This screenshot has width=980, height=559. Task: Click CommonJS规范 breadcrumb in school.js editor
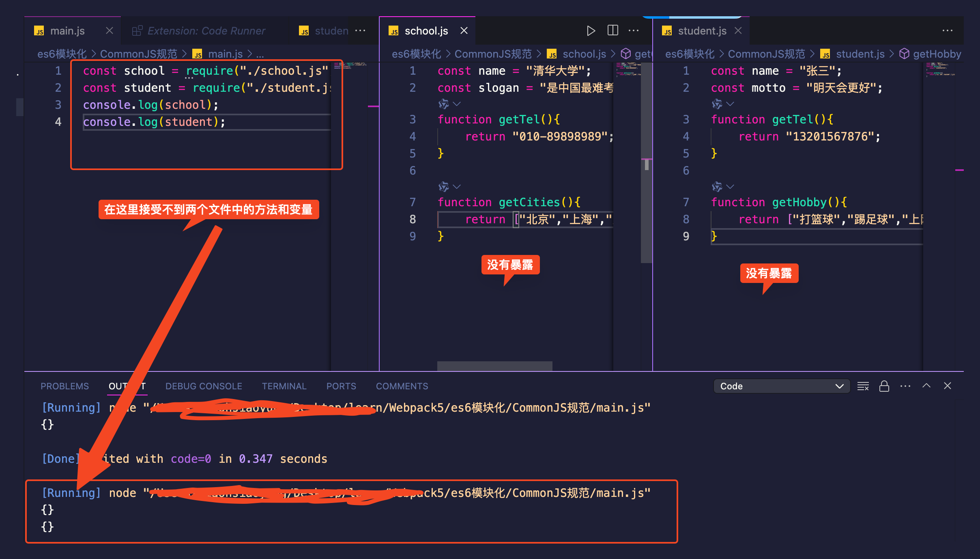coord(493,54)
